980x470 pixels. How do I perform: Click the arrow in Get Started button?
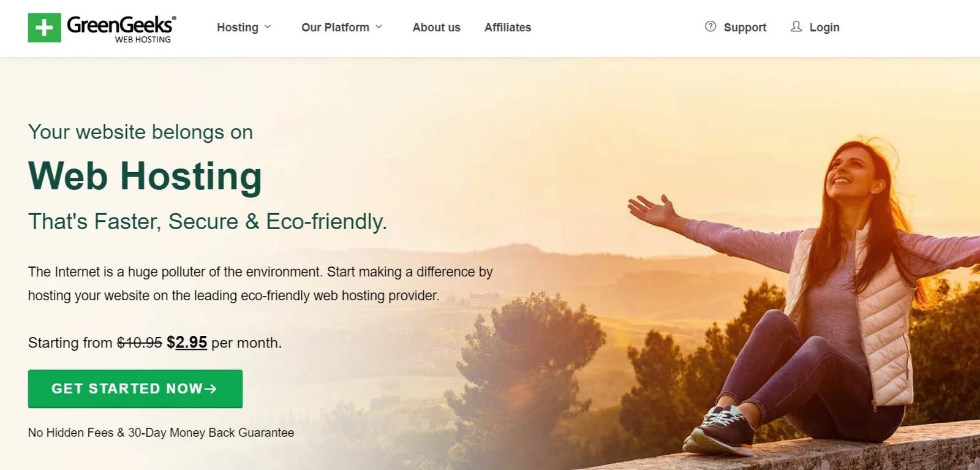pos(210,389)
